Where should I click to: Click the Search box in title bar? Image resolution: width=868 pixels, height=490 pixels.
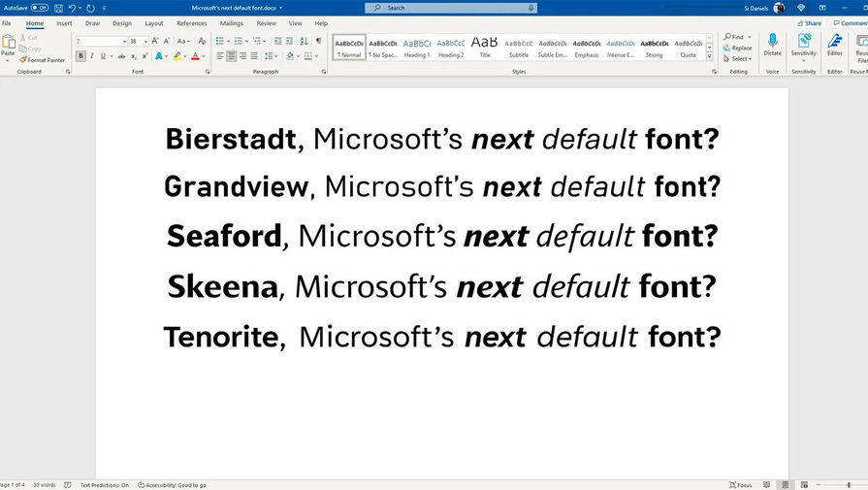point(451,8)
